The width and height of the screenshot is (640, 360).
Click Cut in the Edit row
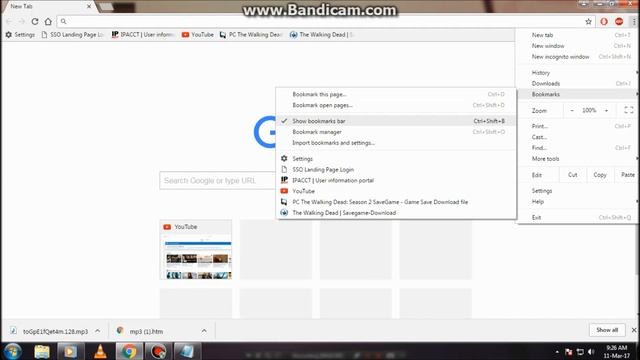point(573,175)
